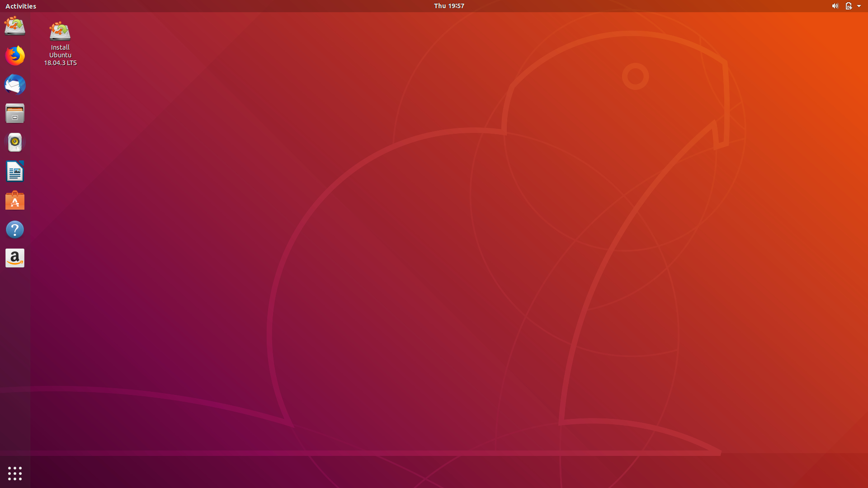Open LibreOffice Writer from the dock
868x488 pixels.
tap(15, 172)
